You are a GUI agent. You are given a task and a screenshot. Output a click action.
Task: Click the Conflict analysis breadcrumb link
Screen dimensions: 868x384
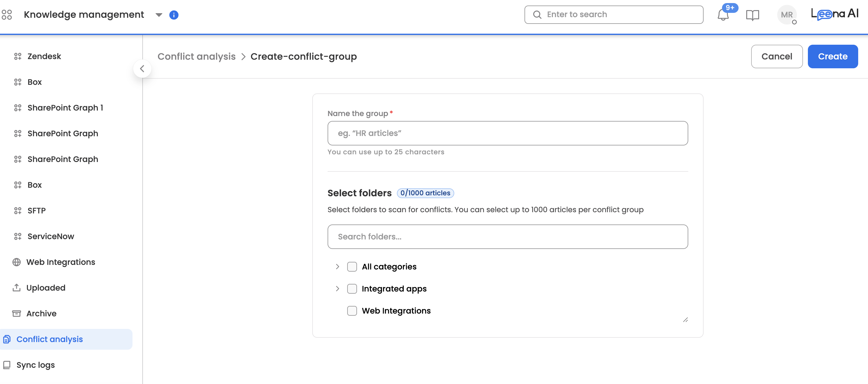196,57
